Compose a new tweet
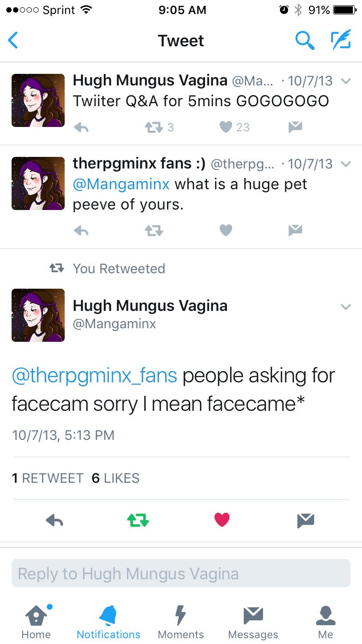The width and height of the screenshot is (362, 644). (341, 41)
